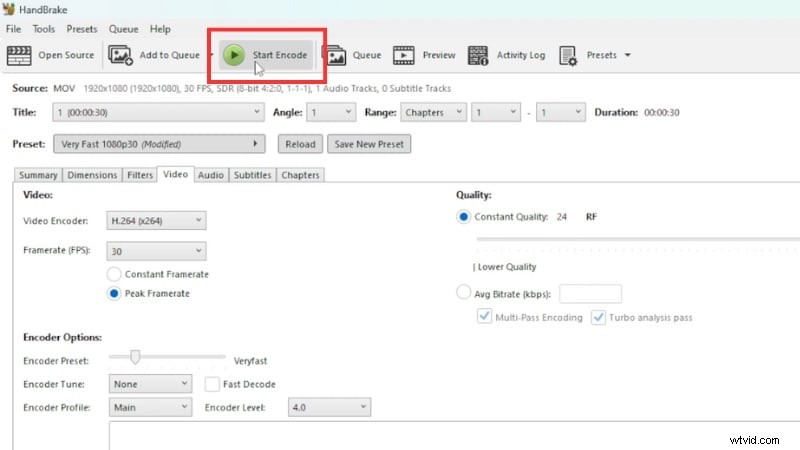Open the Queue menu in menu bar
The height and width of the screenshot is (450, 800).
(x=123, y=29)
